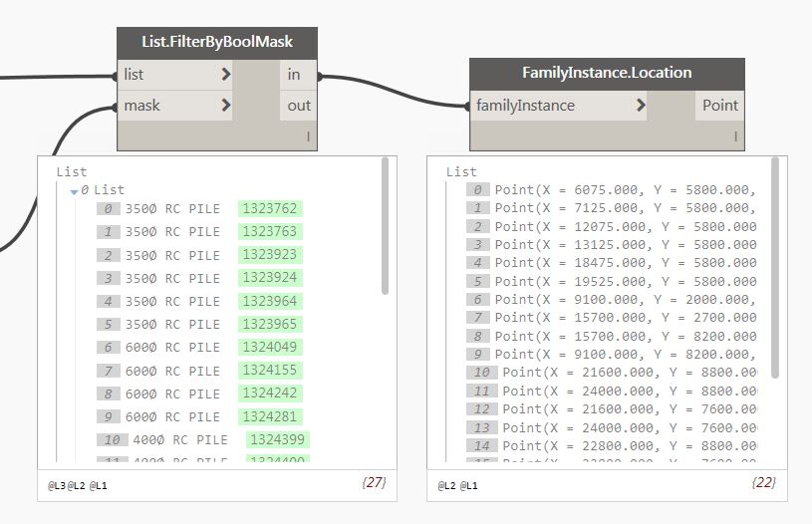Select Point row at index 13
The width and height of the screenshot is (812, 524).
click(x=611, y=428)
